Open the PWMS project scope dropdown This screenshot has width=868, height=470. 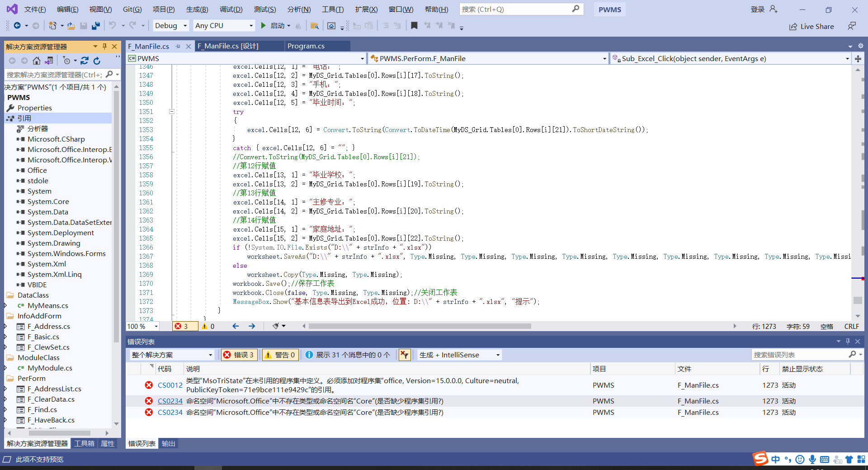click(x=246, y=58)
